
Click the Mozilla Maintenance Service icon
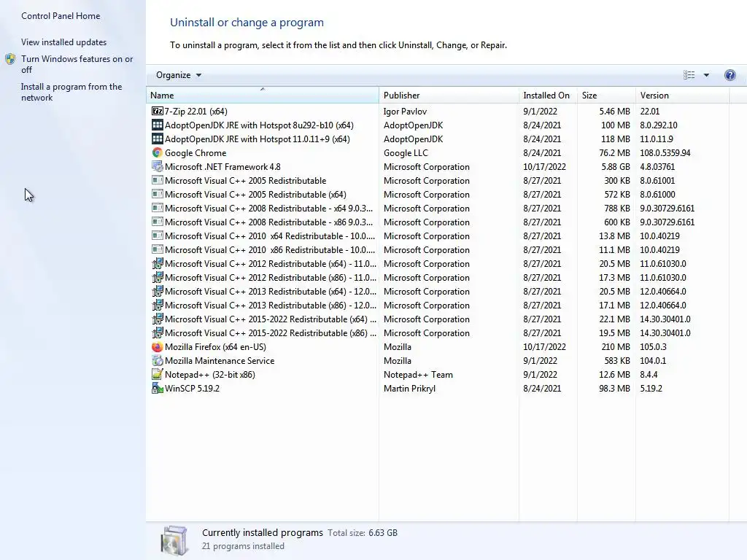tap(158, 360)
